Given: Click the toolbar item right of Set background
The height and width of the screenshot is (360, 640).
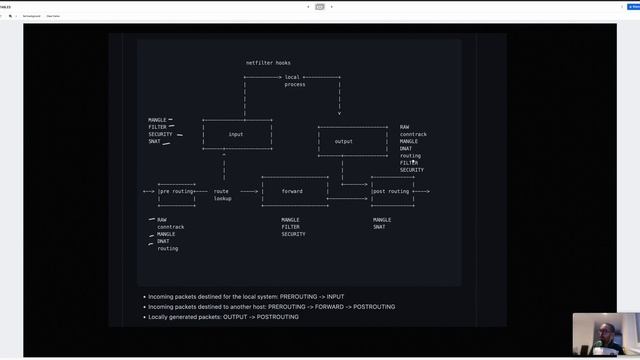Looking at the screenshot, I should click(x=53, y=16).
